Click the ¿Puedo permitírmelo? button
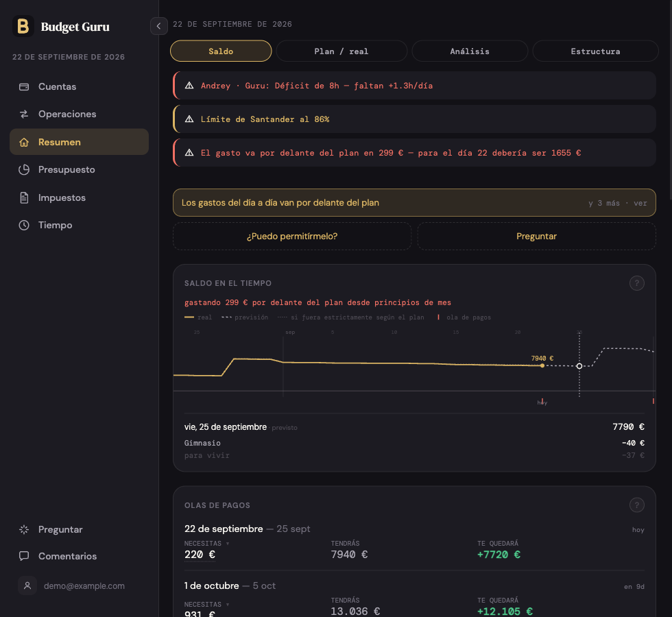The width and height of the screenshot is (672, 617). pyautogui.click(x=292, y=236)
